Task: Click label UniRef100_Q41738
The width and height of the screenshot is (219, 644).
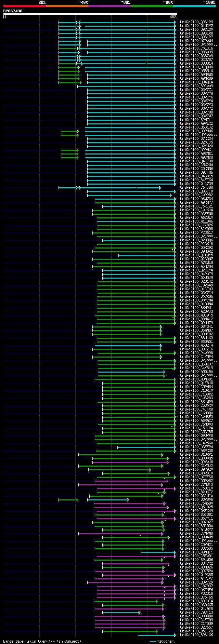Action: [x=196, y=161]
